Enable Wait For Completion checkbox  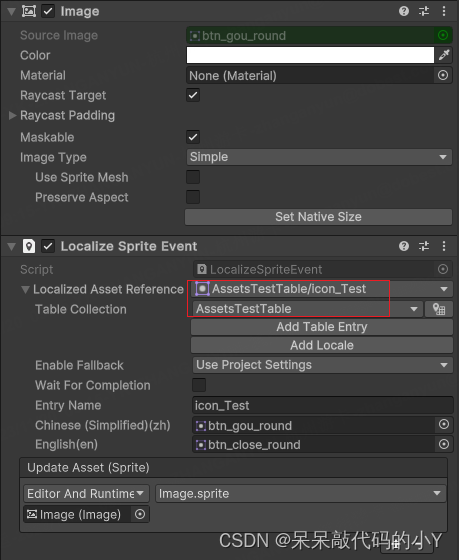(199, 385)
